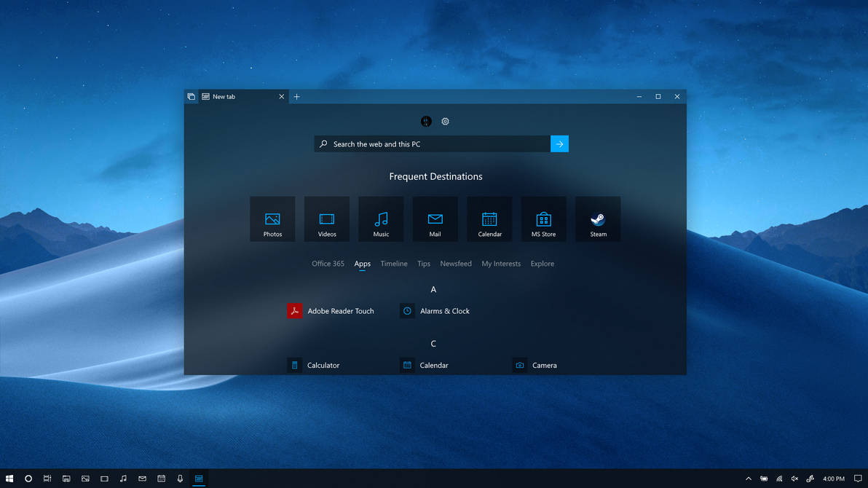Open the Mail tile
This screenshot has height=488, width=868.
pos(435,219)
